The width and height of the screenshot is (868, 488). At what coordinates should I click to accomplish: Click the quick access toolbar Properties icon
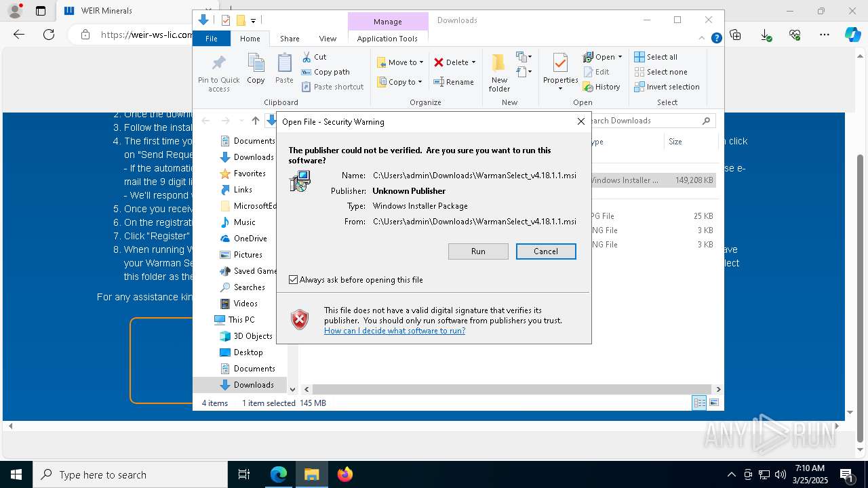(226, 20)
